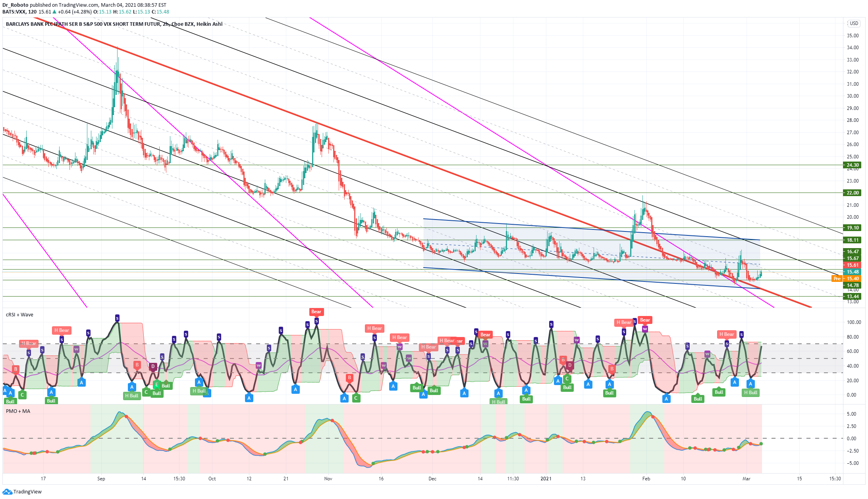Click the 100.00 value on cRSI scale
868x499 pixels.
[854, 322]
